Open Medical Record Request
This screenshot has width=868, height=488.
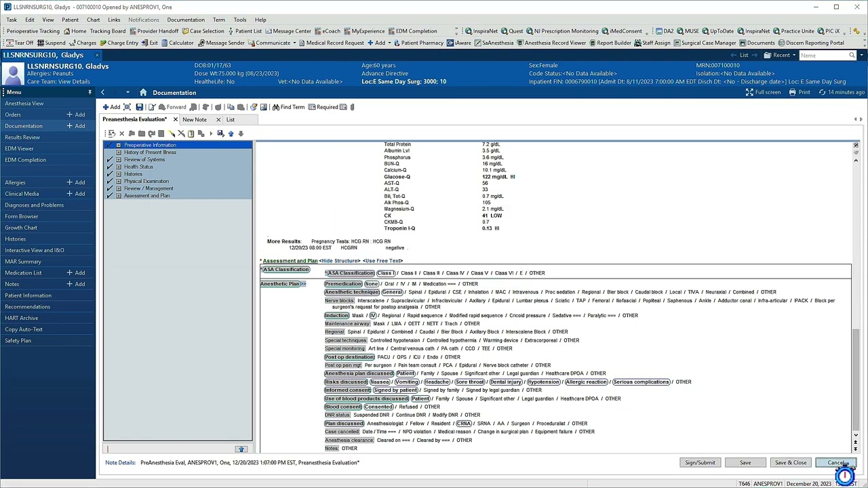[331, 43]
